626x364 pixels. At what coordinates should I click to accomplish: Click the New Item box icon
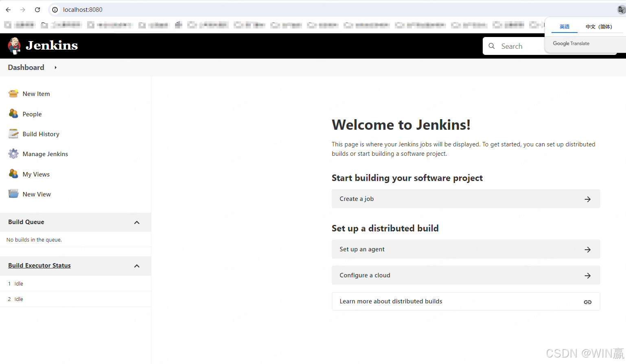[13, 94]
